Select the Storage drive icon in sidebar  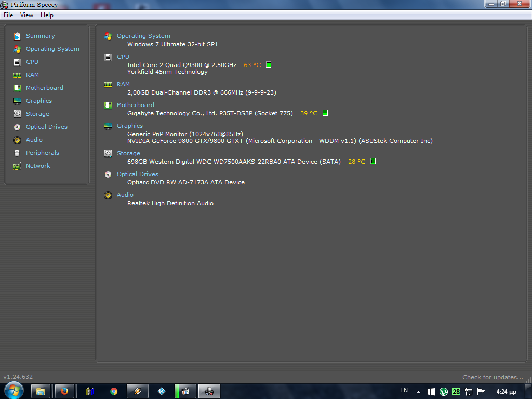coord(17,114)
